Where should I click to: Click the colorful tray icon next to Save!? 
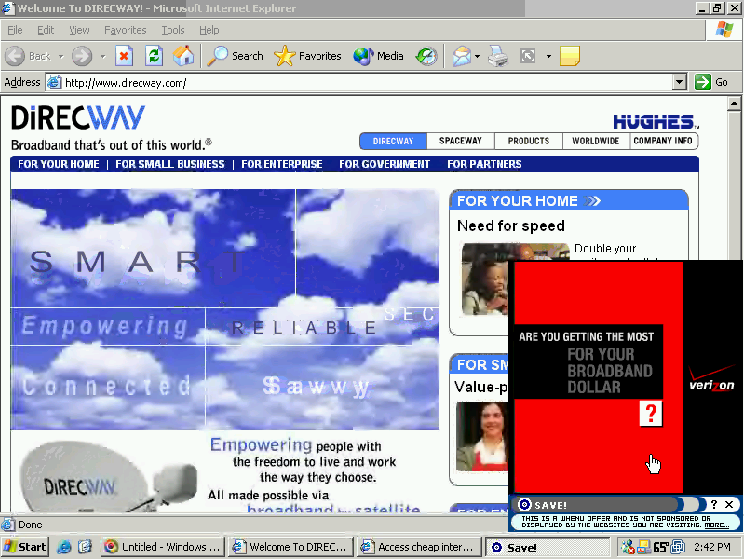pos(628,547)
